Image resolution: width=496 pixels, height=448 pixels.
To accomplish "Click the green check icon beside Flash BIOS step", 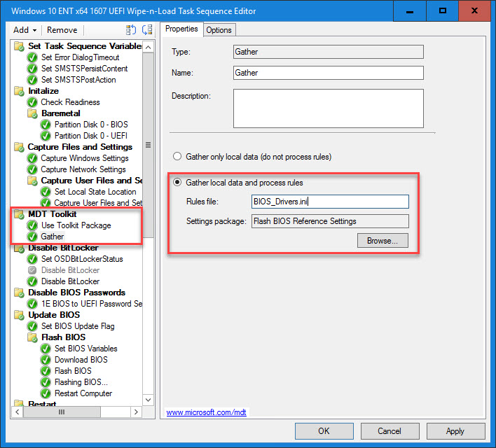I will click(x=46, y=371).
